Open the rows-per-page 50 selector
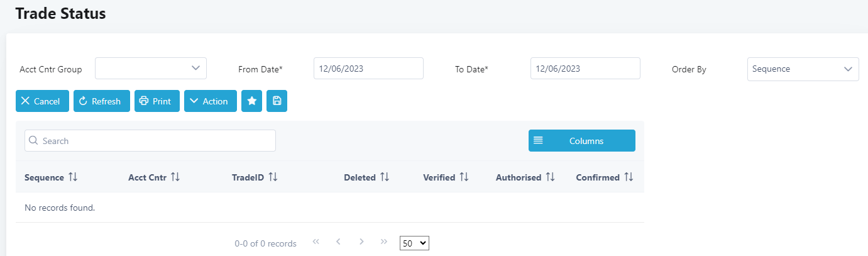The image size is (868, 256). coord(414,243)
